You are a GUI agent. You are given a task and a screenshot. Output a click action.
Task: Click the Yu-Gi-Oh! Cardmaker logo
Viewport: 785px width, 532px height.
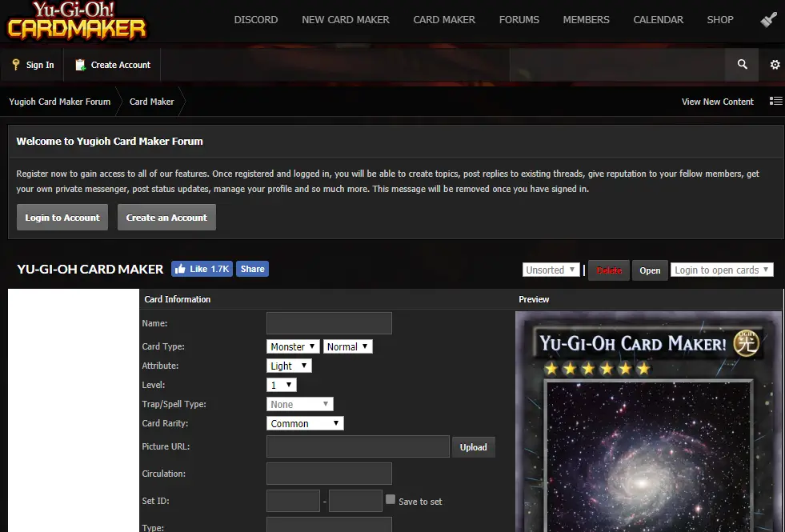click(77, 21)
